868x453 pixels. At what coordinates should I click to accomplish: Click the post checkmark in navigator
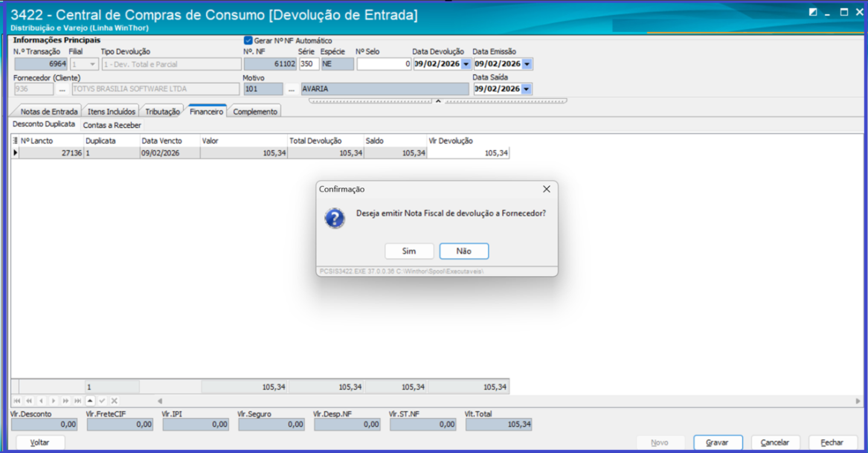click(103, 400)
